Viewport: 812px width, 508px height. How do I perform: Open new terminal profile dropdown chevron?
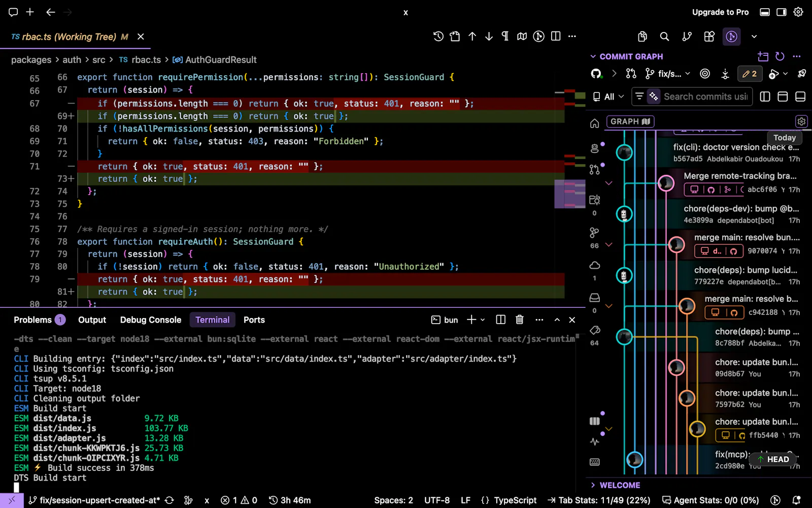pos(483,320)
